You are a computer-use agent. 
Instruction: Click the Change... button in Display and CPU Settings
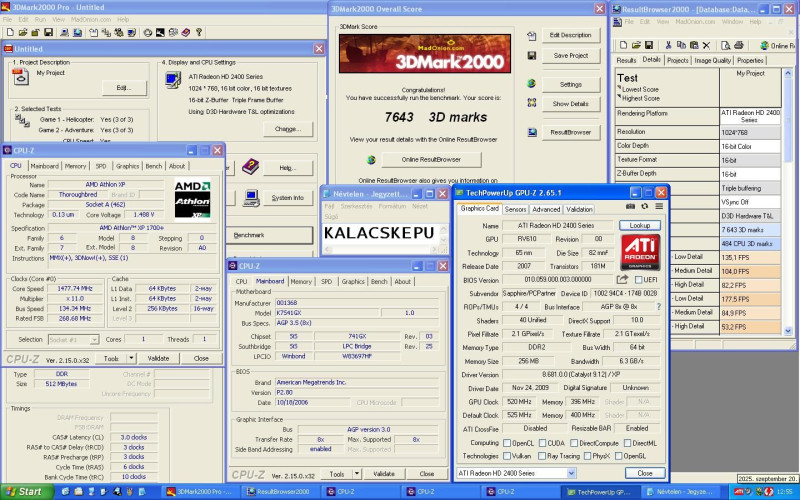(x=288, y=129)
